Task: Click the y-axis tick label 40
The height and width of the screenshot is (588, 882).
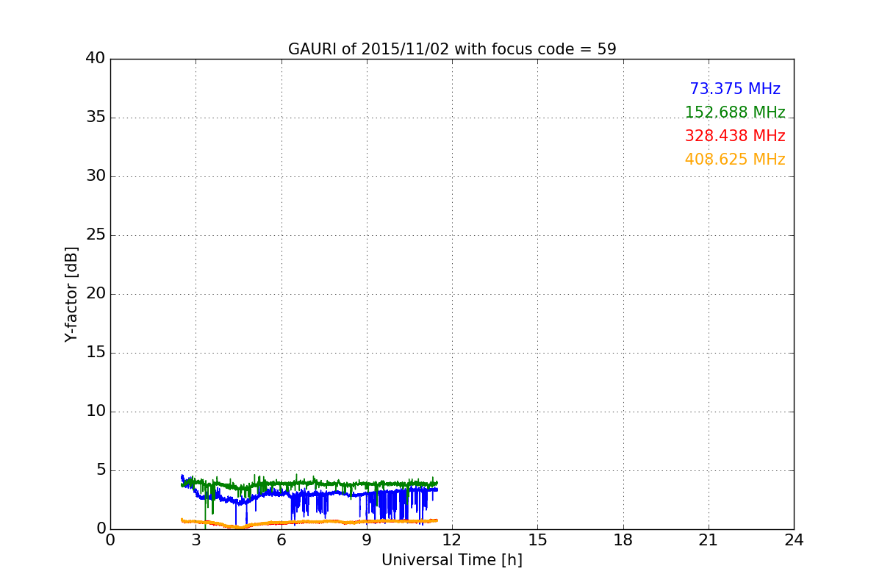Action: tap(96, 59)
